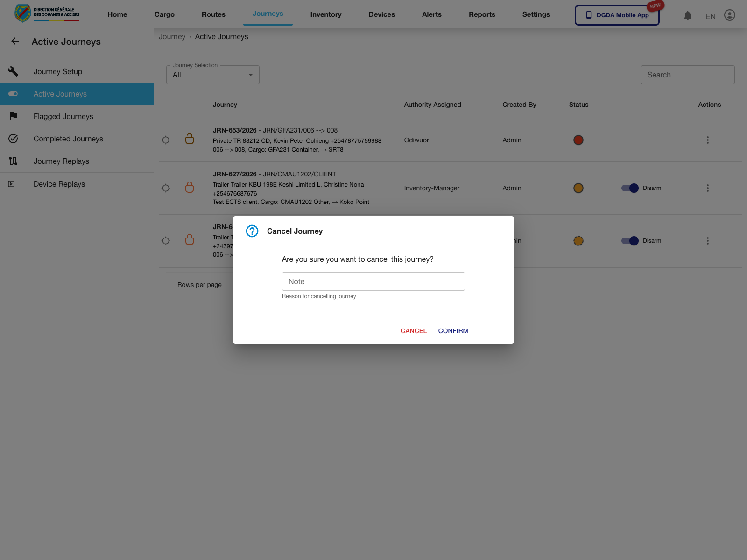Open the Reports menu item
The width and height of the screenshot is (747, 560).
tap(482, 14)
